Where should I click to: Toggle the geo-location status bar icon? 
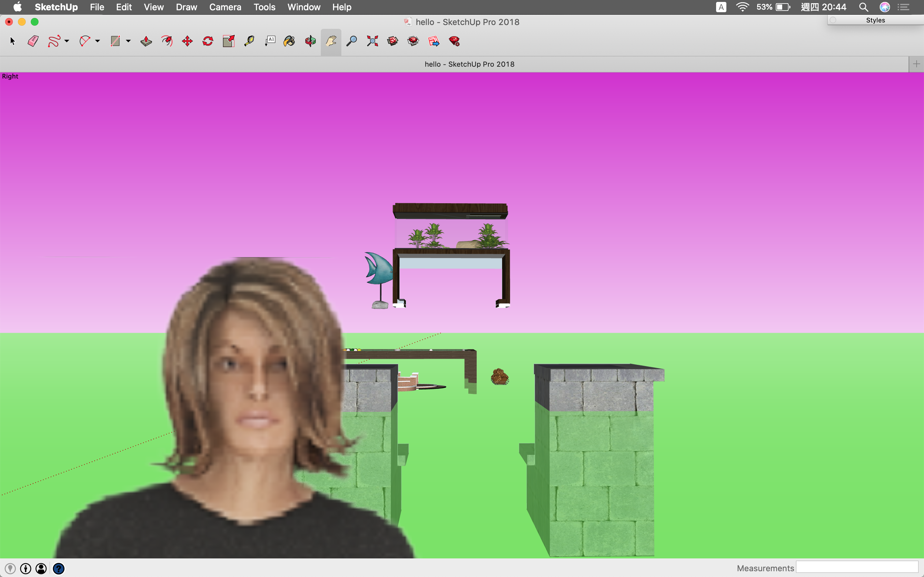tap(10, 569)
